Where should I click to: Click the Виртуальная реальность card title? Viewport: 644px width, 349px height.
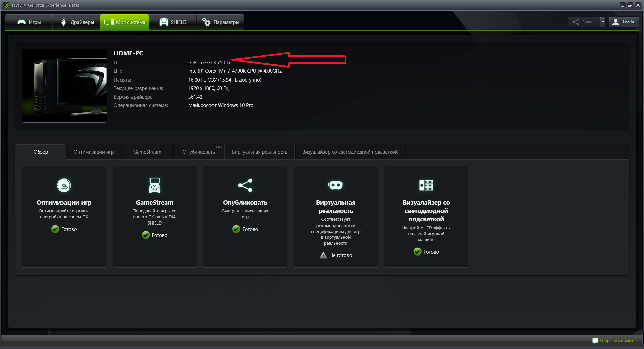(x=336, y=207)
